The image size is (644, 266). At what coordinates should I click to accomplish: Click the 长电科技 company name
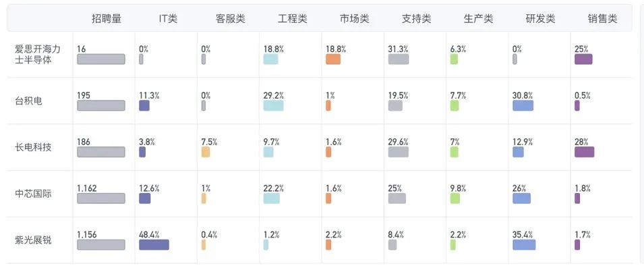[x=33, y=147]
